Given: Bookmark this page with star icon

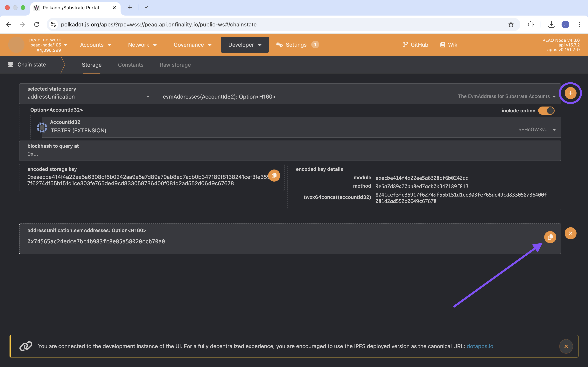Looking at the screenshot, I should coord(511,24).
